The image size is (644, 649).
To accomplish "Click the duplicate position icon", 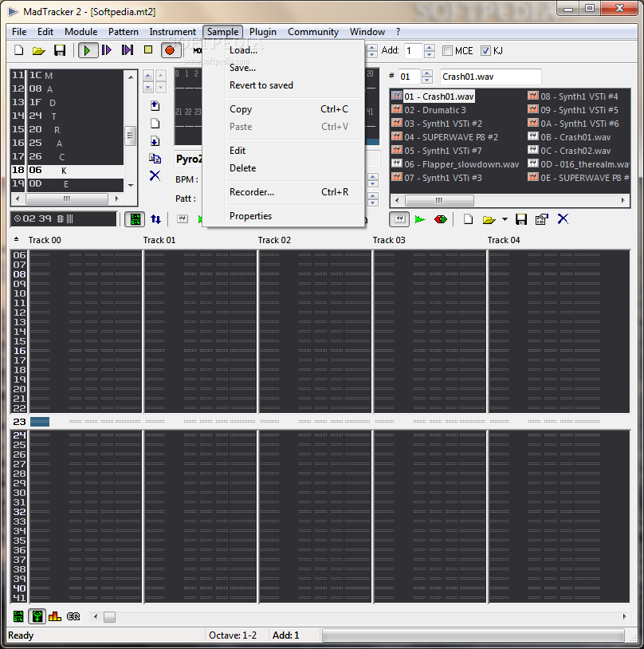I will [155, 159].
